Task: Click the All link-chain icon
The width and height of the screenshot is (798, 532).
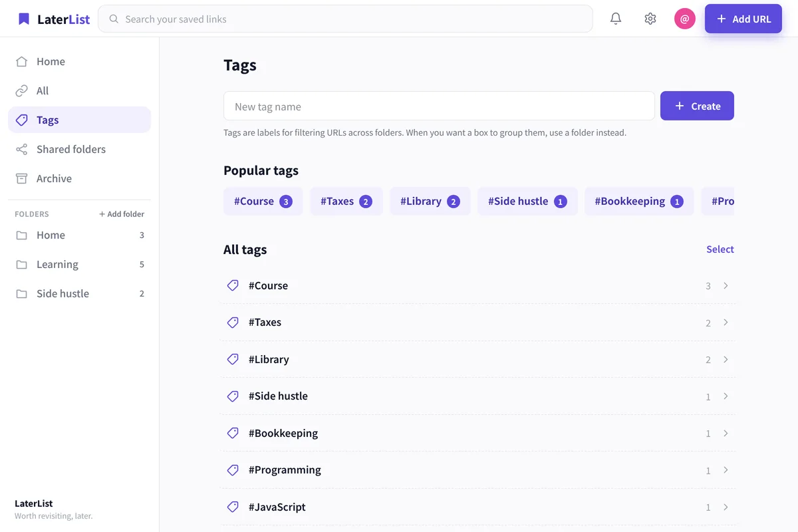Action: (22, 90)
